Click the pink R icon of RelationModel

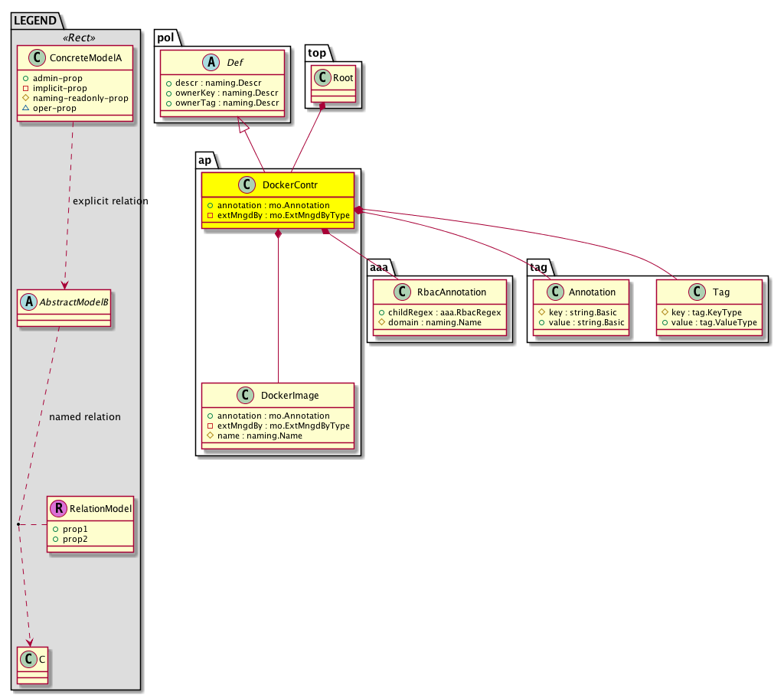(59, 508)
